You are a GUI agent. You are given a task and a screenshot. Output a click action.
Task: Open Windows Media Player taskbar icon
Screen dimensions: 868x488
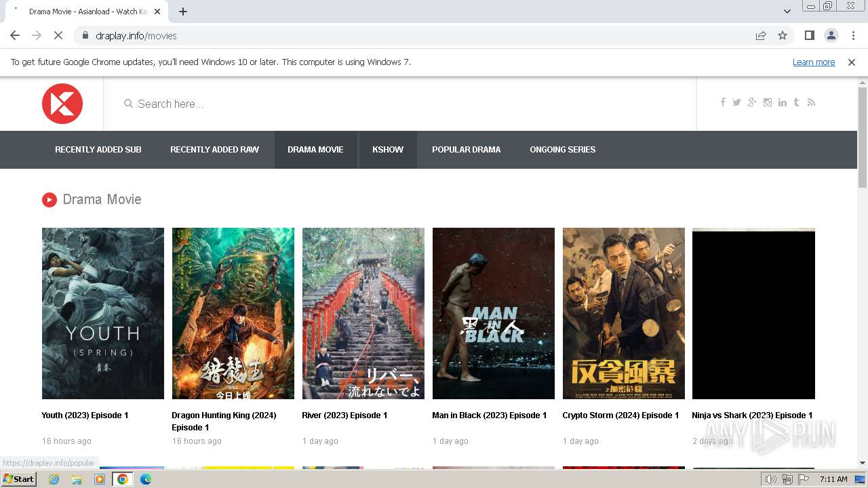(x=100, y=479)
